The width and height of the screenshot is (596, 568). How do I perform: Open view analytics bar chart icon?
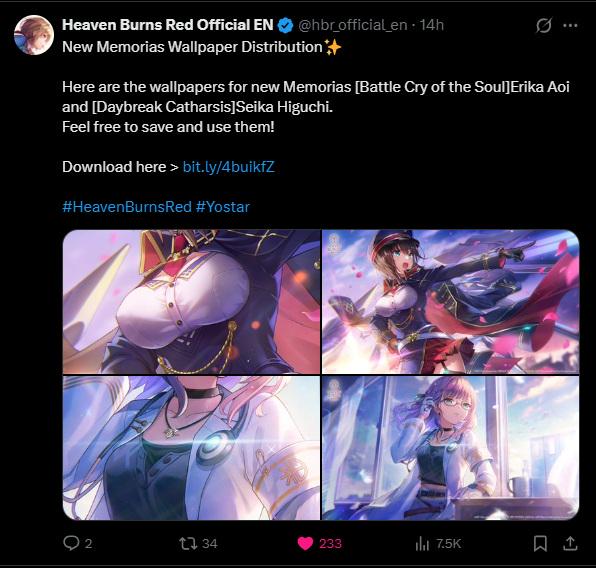422,543
